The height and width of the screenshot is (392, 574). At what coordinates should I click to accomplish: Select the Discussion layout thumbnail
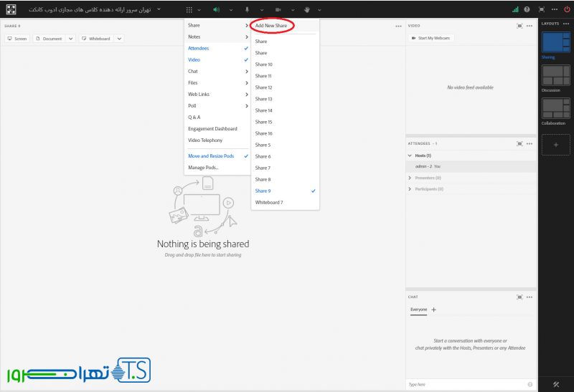556,76
